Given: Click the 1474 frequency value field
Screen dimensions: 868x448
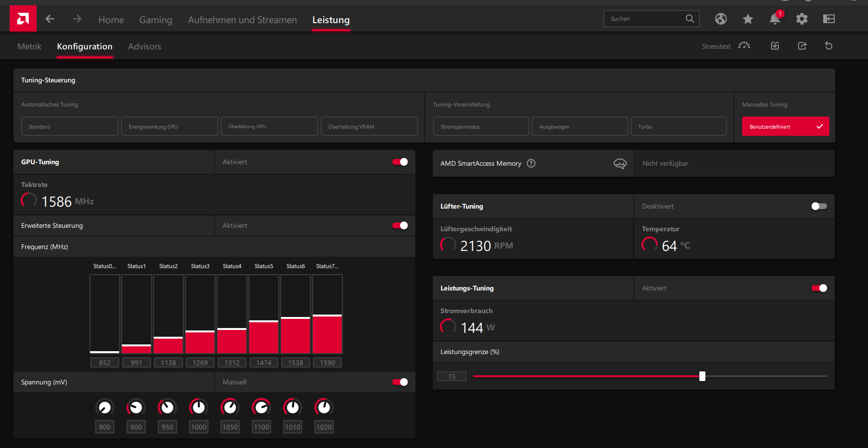Looking at the screenshot, I should click(264, 363).
